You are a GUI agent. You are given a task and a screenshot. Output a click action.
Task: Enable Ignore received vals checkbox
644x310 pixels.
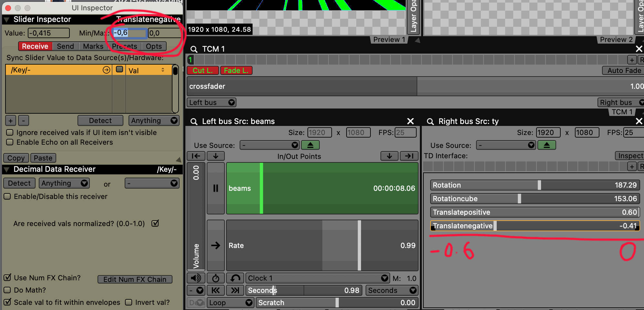(10, 133)
